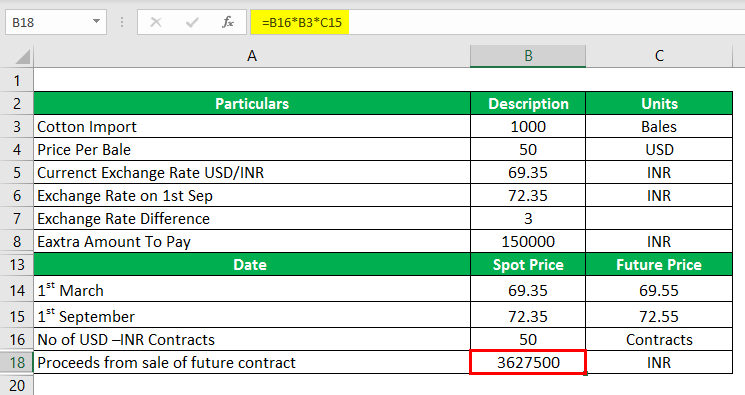
Task: Select row 7 header
Action: pyautogui.click(x=17, y=218)
